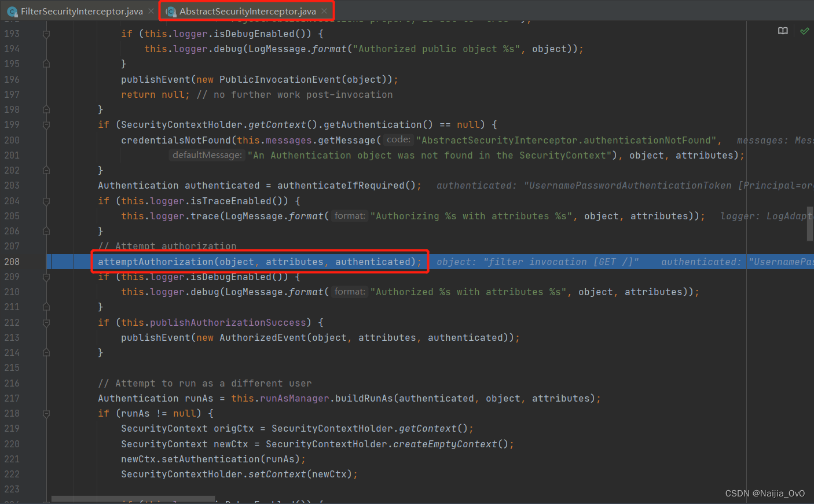Fold the isTraceEnabled block at line 204
Viewport: 814px width, 504px height.
click(46, 201)
